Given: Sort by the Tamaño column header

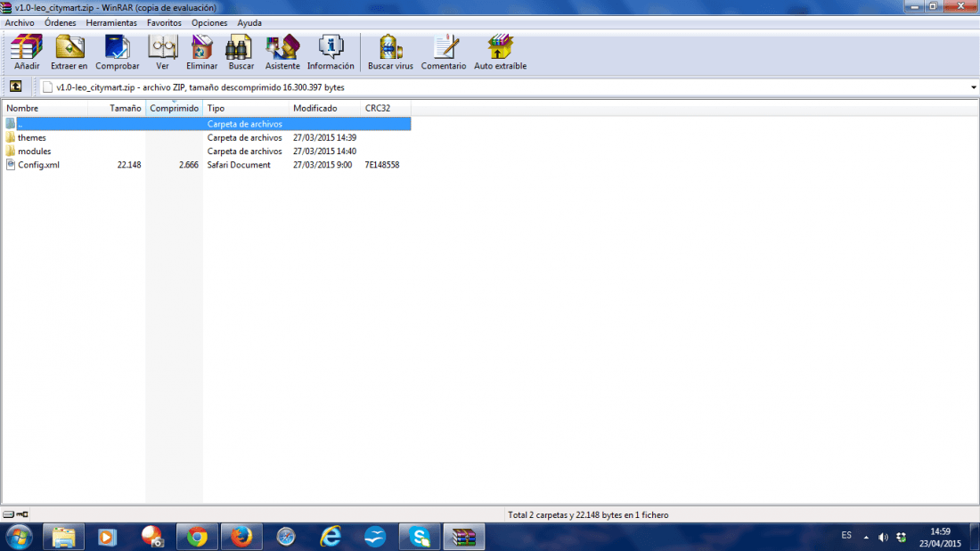Looking at the screenshot, I should pos(117,108).
